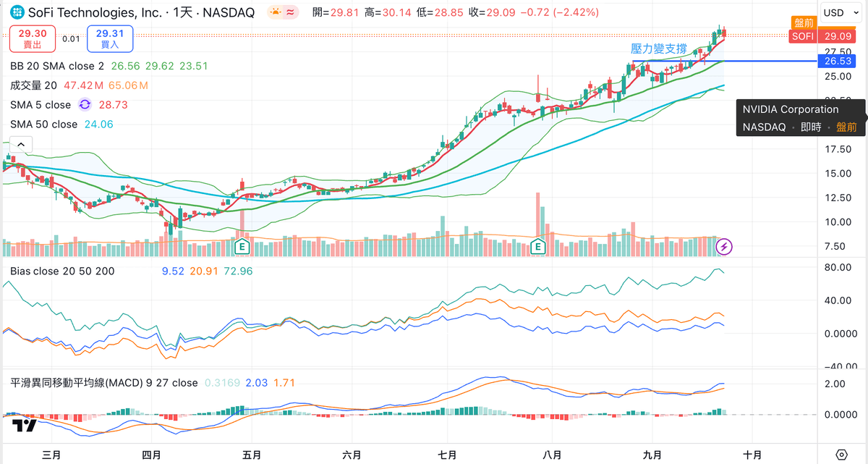Click the pre-market sun status icon
Image resolution: width=868 pixels, height=464 pixels.
tap(276, 12)
